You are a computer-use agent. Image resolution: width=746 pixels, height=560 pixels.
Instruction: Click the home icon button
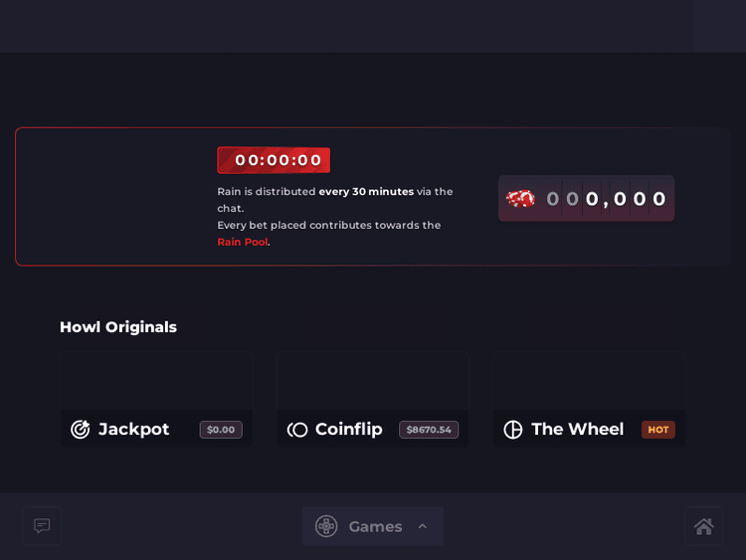pyautogui.click(x=703, y=526)
